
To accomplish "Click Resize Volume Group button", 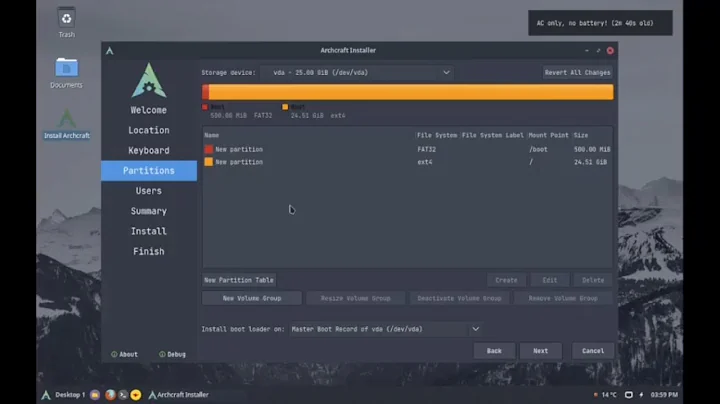I will [355, 298].
